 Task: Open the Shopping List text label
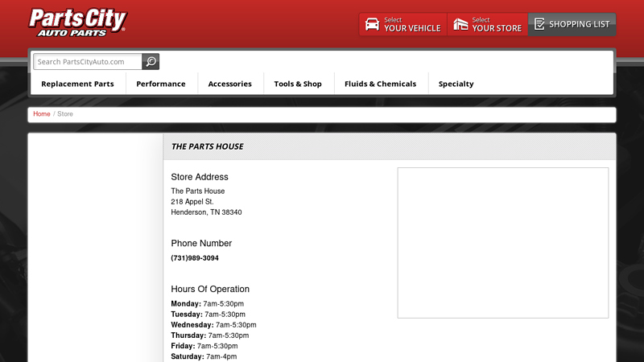tap(580, 24)
